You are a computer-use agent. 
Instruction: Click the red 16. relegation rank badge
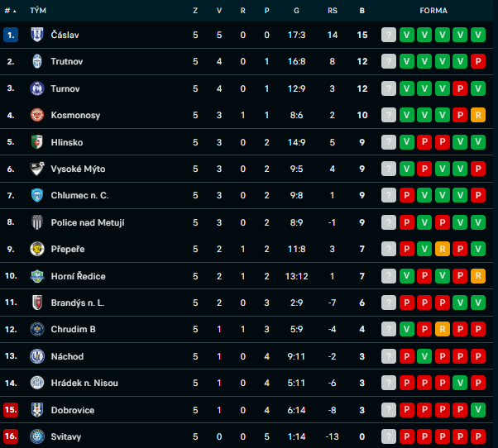coord(11,436)
